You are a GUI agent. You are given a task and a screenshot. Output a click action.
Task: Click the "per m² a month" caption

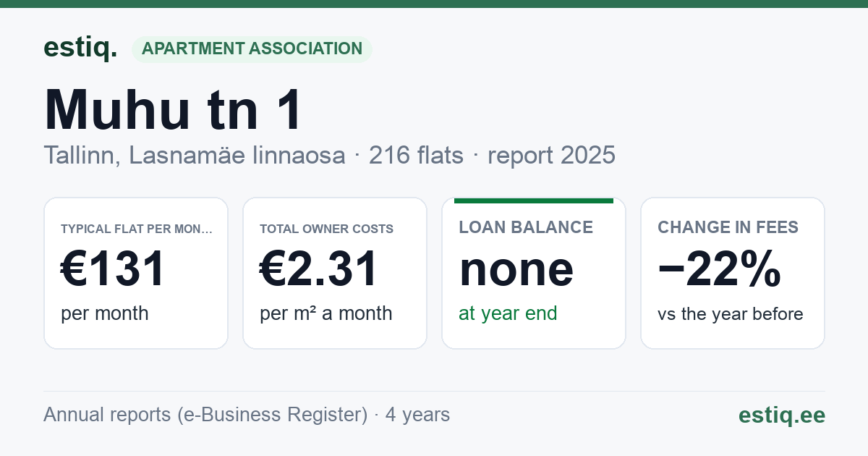pos(325,313)
